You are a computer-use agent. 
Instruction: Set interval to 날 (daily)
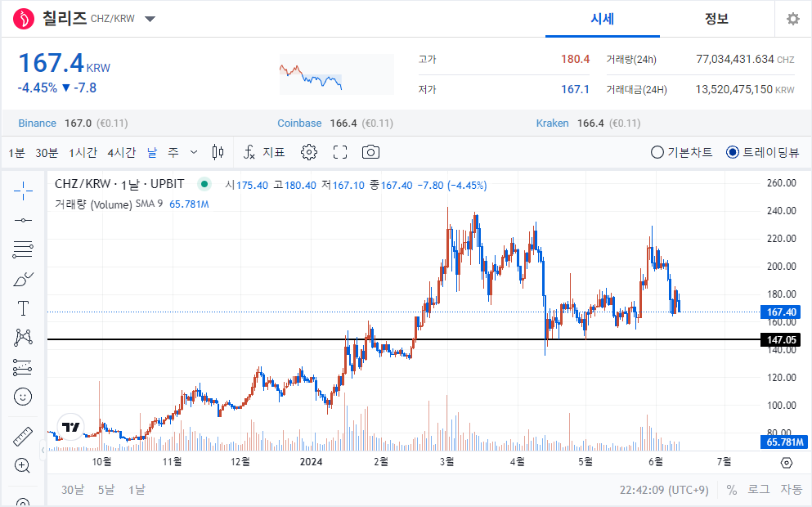[x=152, y=153]
